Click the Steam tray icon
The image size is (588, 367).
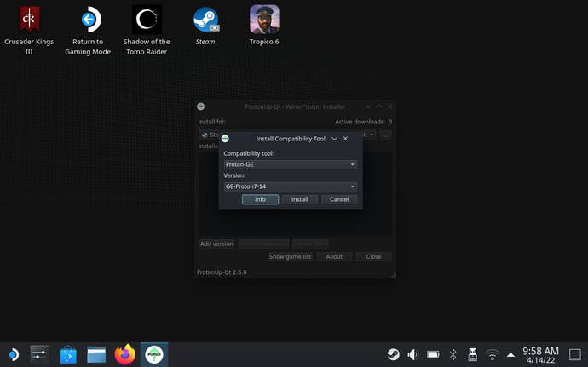[x=393, y=354]
